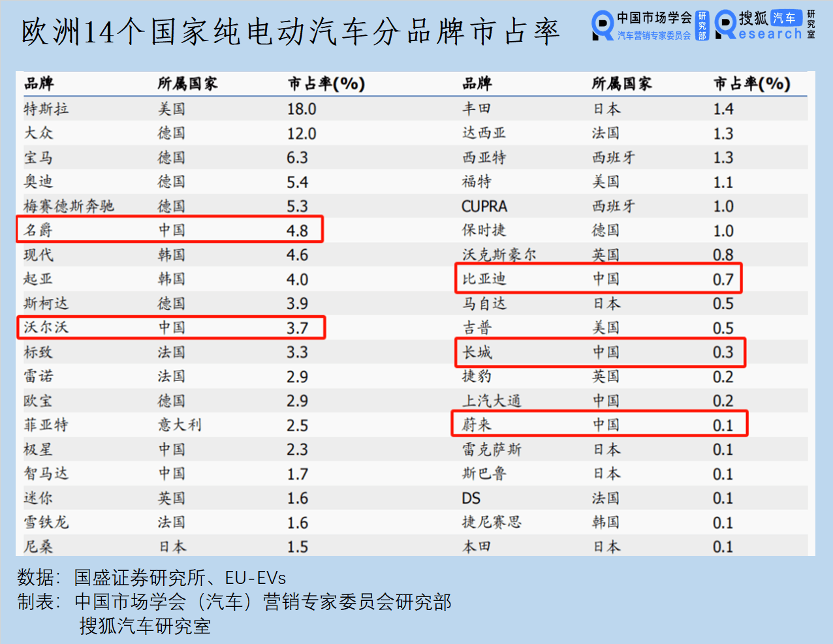Click the brand cell CUPRA
This screenshot has width=833, height=644.
point(484,206)
